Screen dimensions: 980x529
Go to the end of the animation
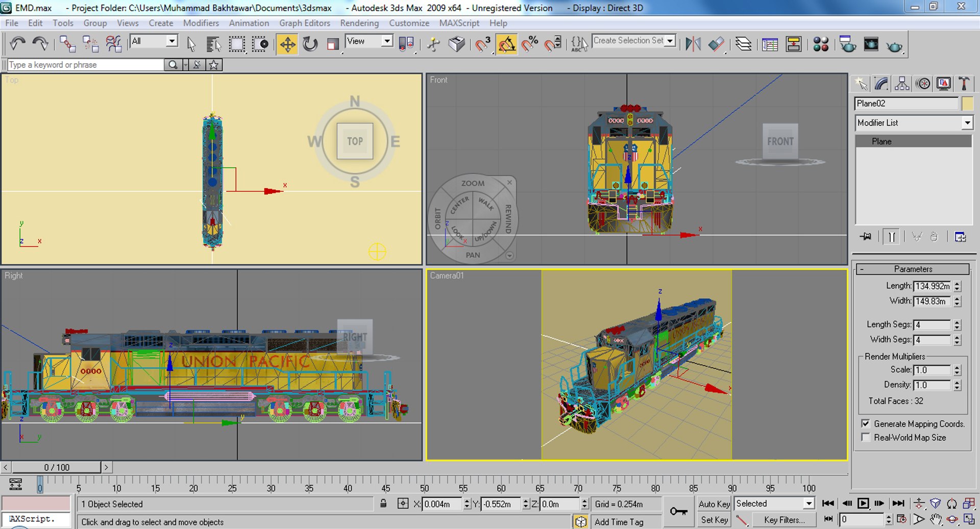pyautogui.click(x=898, y=503)
